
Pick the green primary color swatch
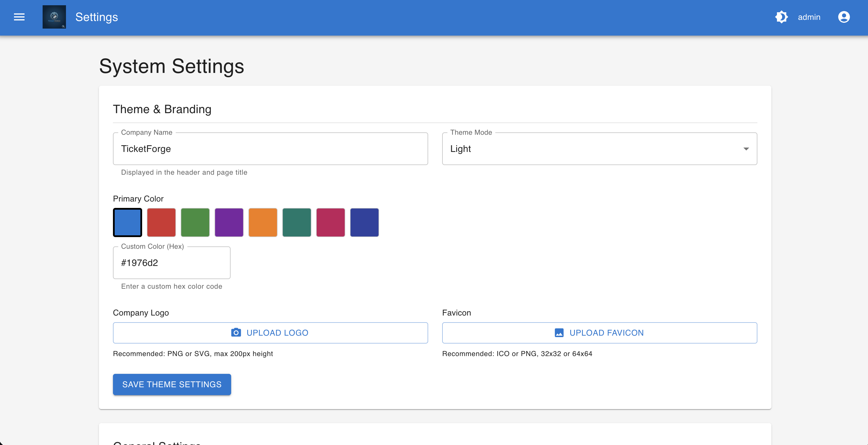(x=195, y=222)
